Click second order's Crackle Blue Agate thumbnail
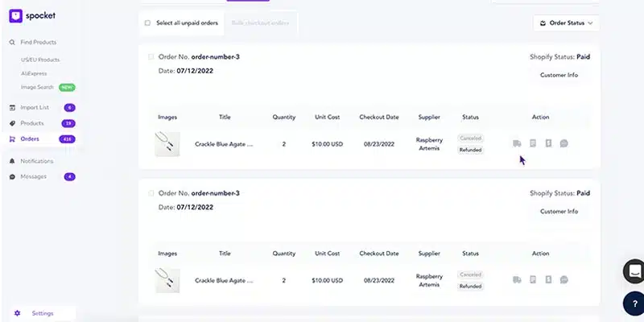Image resolution: width=644 pixels, height=322 pixels. click(x=167, y=280)
